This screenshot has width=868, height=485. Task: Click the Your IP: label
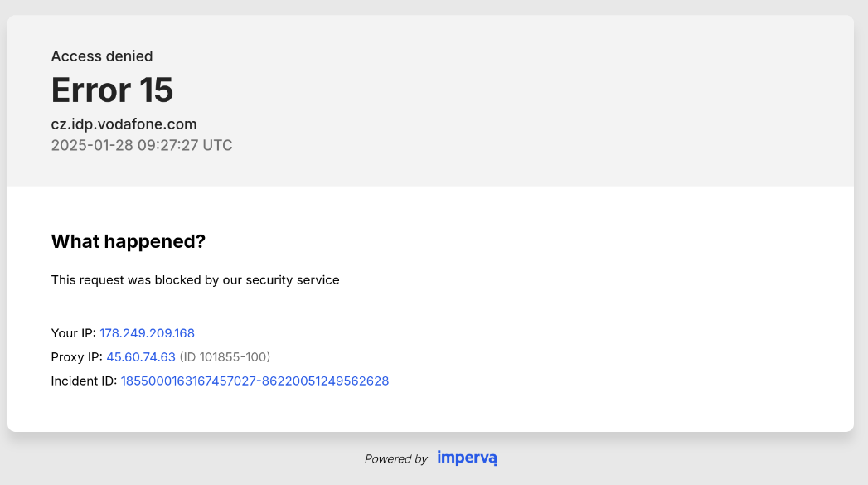(x=73, y=333)
